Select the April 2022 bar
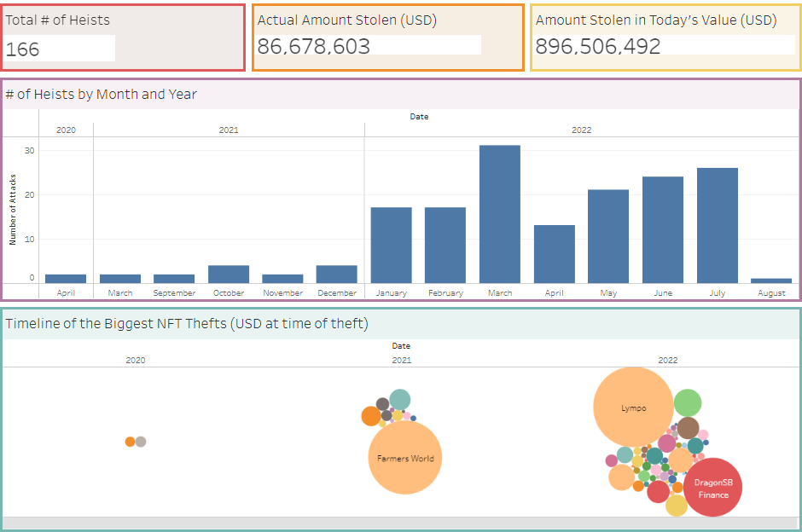 pyautogui.click(x=554, y=254)
